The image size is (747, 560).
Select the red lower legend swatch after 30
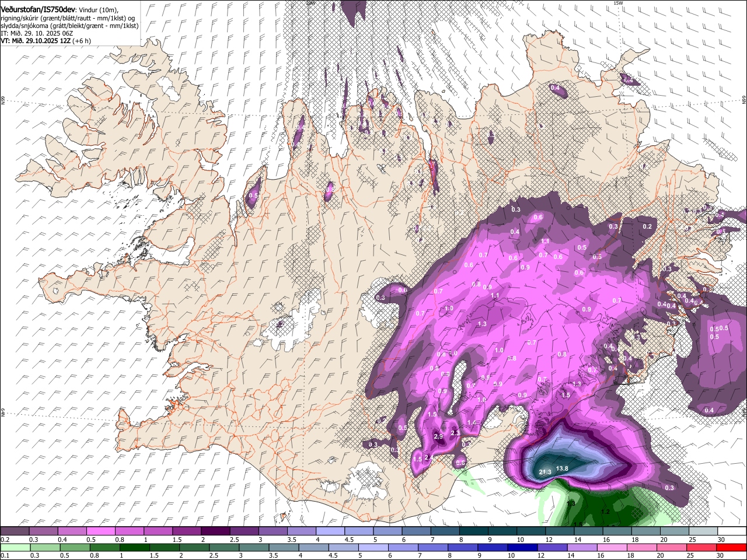pyautogui.click(x=732, y=547)
